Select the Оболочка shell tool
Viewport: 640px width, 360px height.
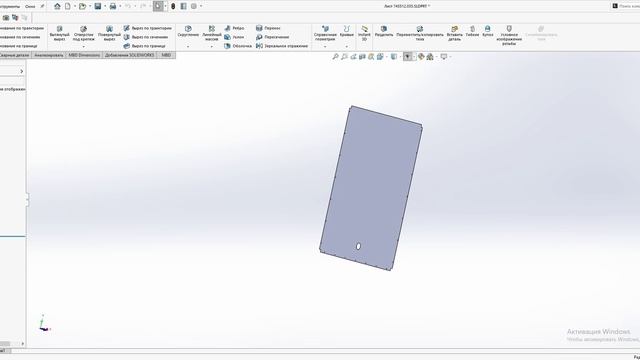click(238, 46)
